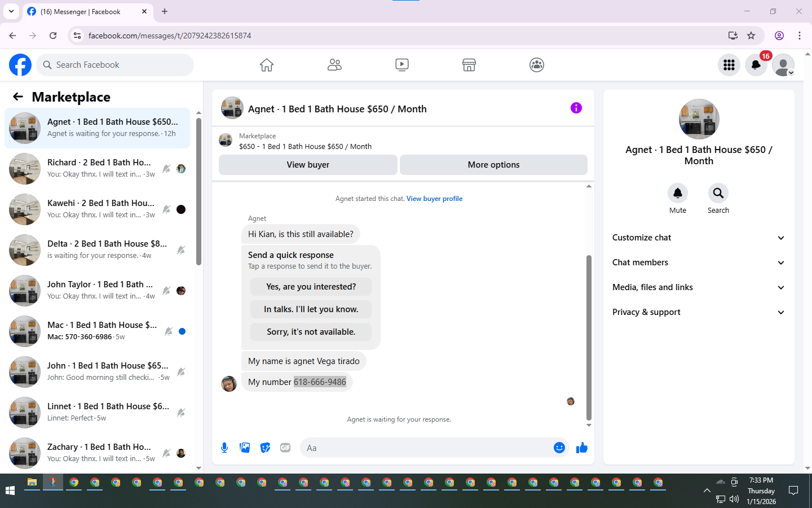Expand Media, files and links section
812x508 pixels.
699,287
